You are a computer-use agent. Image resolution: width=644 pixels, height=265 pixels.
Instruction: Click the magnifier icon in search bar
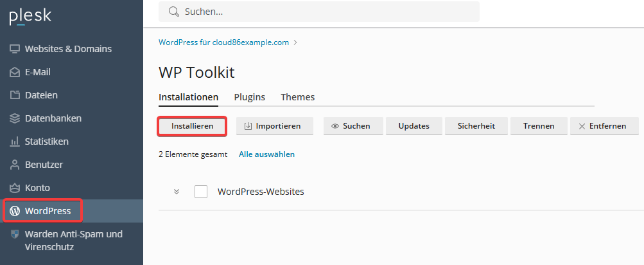point(173,12)
